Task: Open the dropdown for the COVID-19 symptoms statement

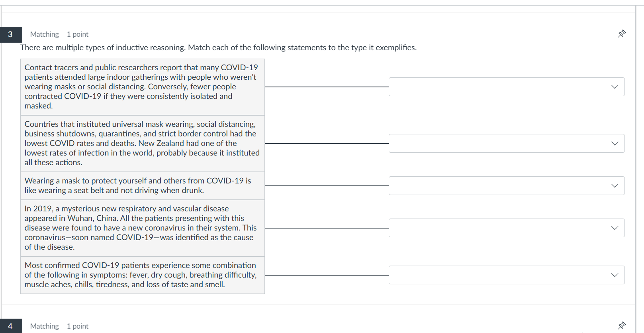Action: [506, 275]
